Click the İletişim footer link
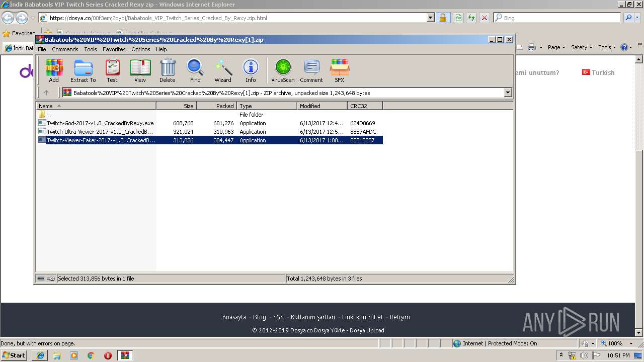The image size is (644, 362). (400, 317)
